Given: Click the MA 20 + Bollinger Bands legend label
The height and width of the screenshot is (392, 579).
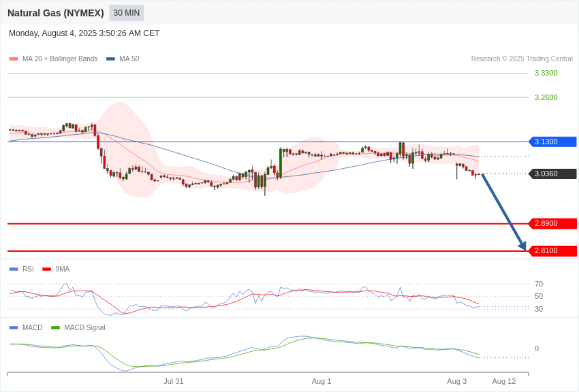Looking at the screenshot, I should point(60,59).
